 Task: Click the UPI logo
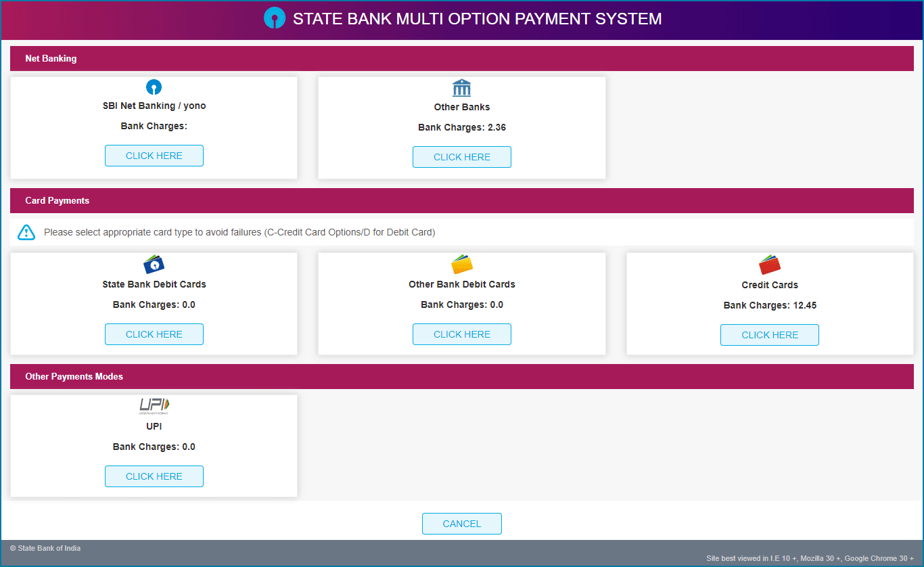154,406
